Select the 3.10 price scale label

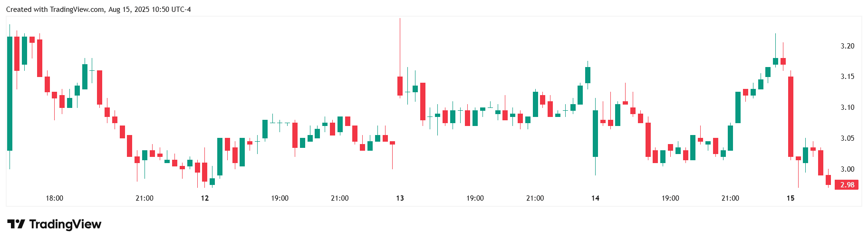point(847,107)
